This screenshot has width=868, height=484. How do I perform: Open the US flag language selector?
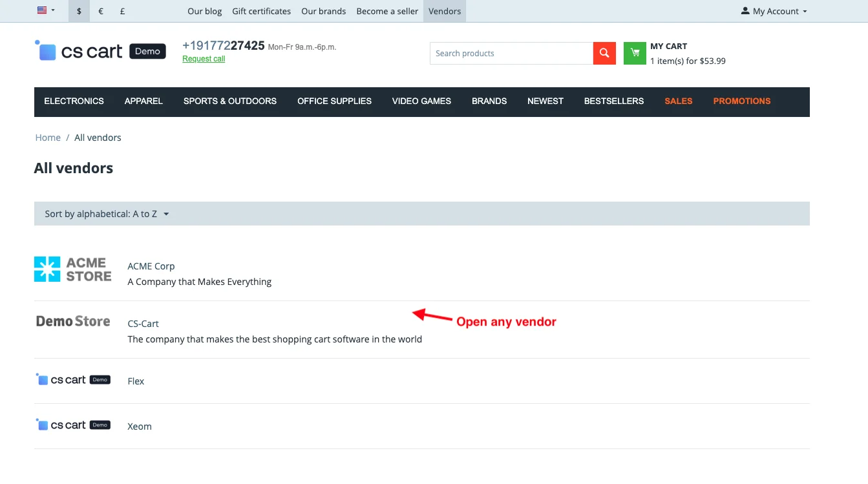(x=46, y=11)
